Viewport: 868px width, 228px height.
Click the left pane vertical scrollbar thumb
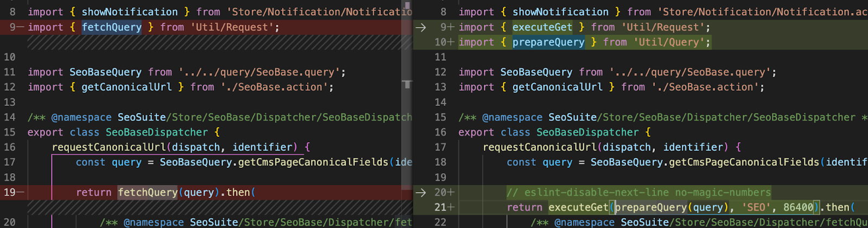407,33
